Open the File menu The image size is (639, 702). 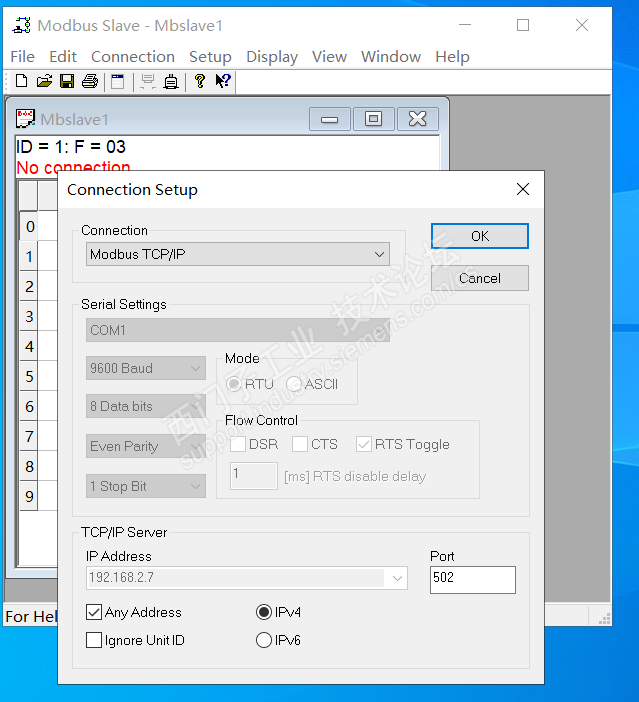(x=22, y=56)
